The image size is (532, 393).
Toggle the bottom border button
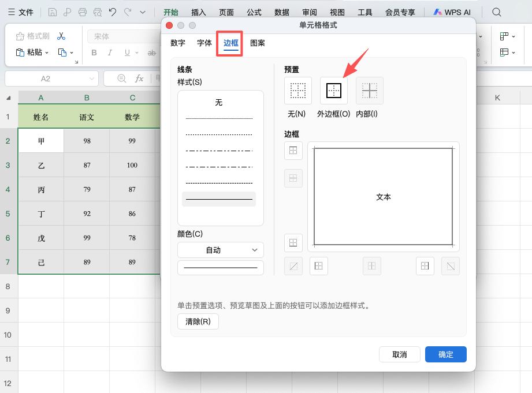point(293,243)
